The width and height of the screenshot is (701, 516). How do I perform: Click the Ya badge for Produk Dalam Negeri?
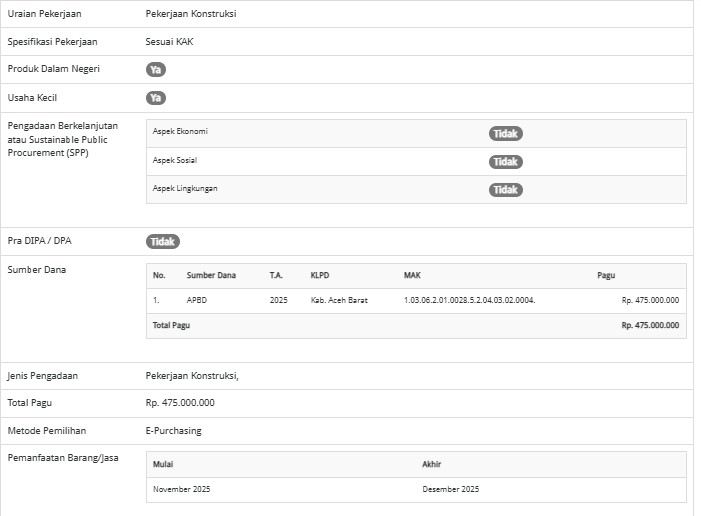coord(156,70)
